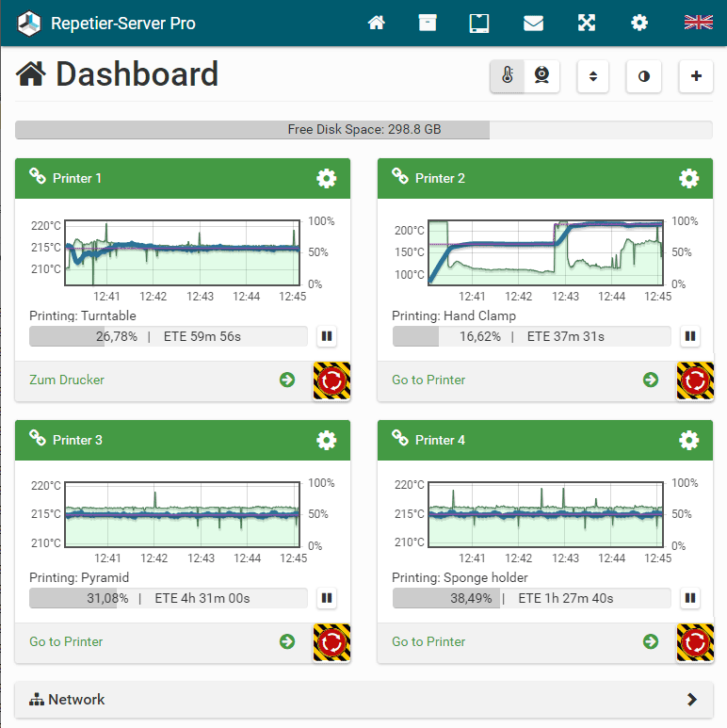Open Printer 2 settings gear menu
The image size is (727, 728).
689,178
